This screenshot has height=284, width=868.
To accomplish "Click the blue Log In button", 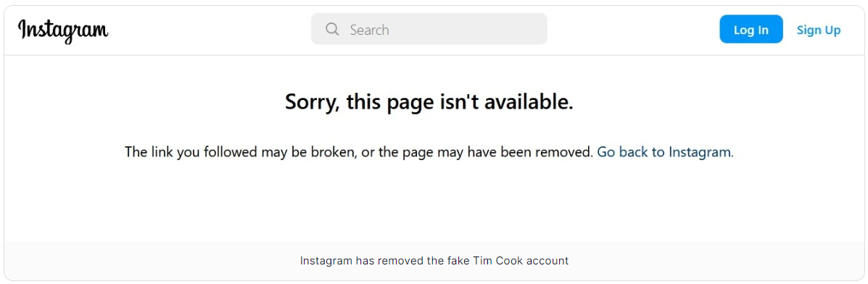I will pos(751,29).
